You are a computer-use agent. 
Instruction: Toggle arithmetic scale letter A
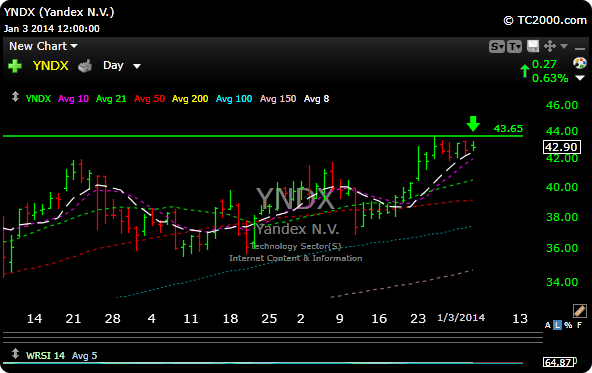click(547, 325)
